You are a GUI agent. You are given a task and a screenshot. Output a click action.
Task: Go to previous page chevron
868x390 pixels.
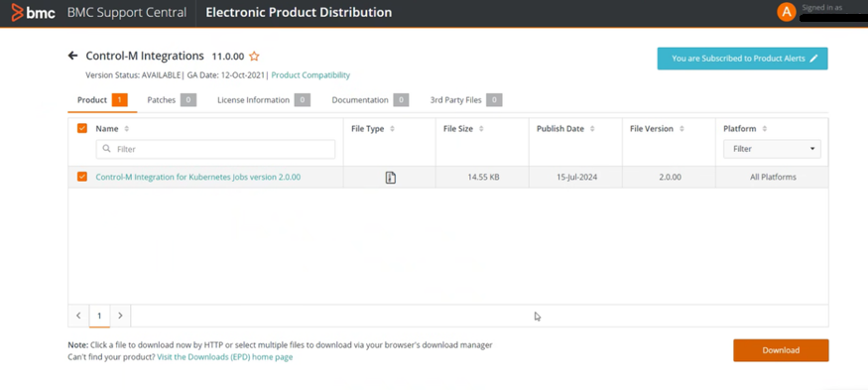coord(78,316)
